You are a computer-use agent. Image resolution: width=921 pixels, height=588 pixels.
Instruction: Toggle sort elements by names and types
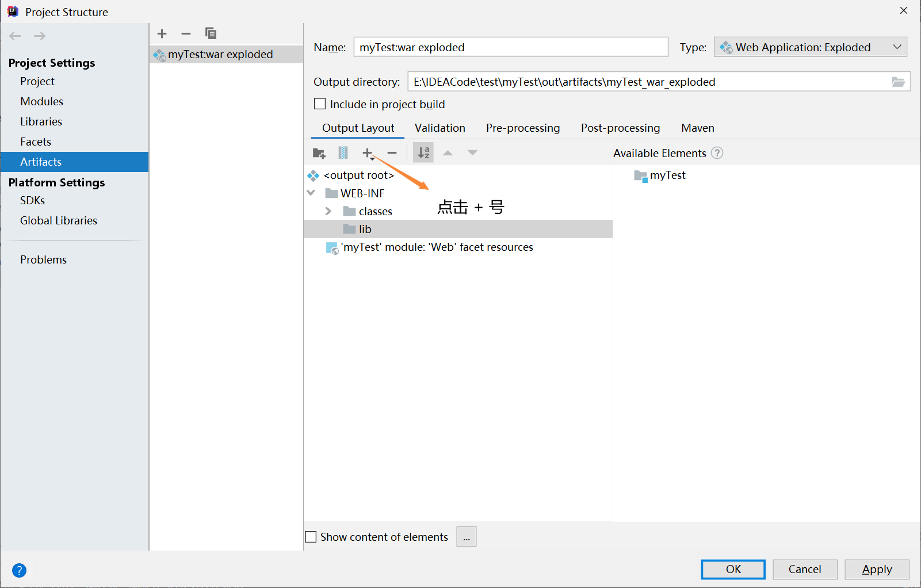point(423,153)
